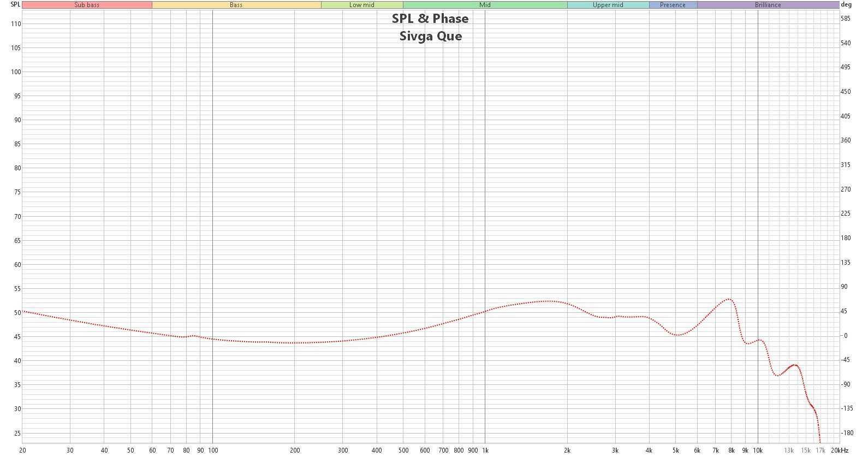Click the 495 value on phase axis
This screenshot has height=457, width=868.
click(x=846, y=67)
